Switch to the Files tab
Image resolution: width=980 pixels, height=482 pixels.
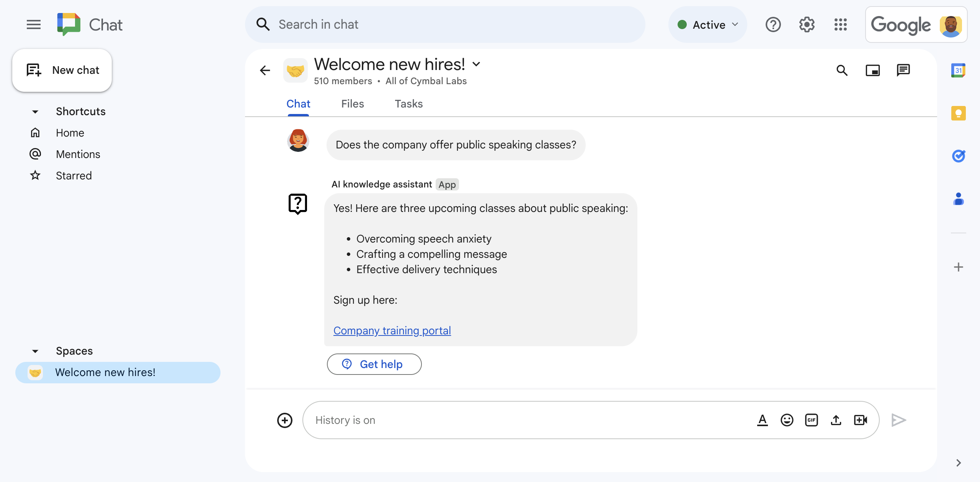coord(353,104)
